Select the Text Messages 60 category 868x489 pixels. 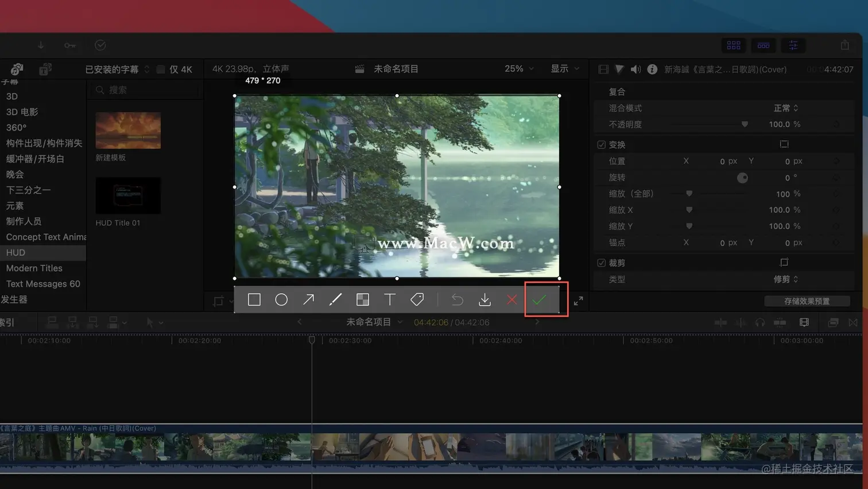(43, 284)
